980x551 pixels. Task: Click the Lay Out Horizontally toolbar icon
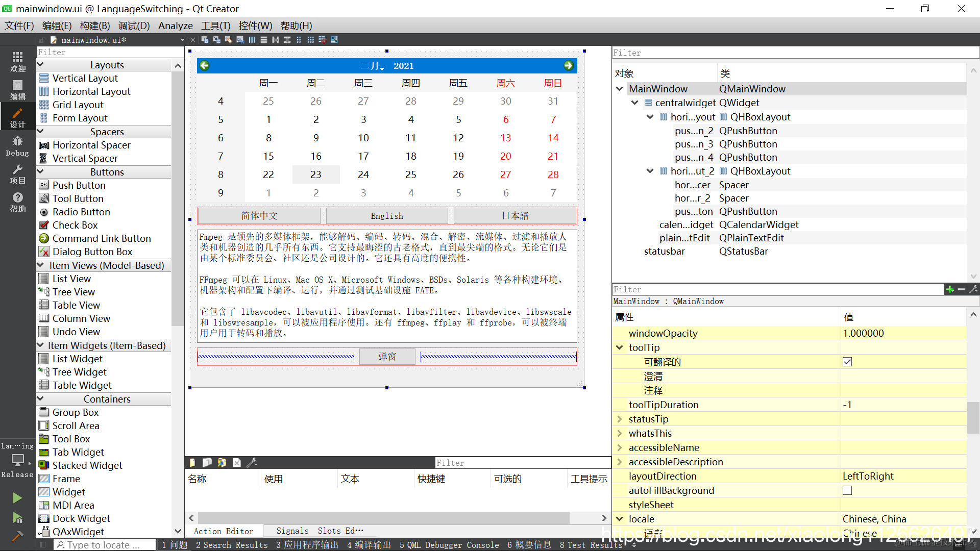252,40
